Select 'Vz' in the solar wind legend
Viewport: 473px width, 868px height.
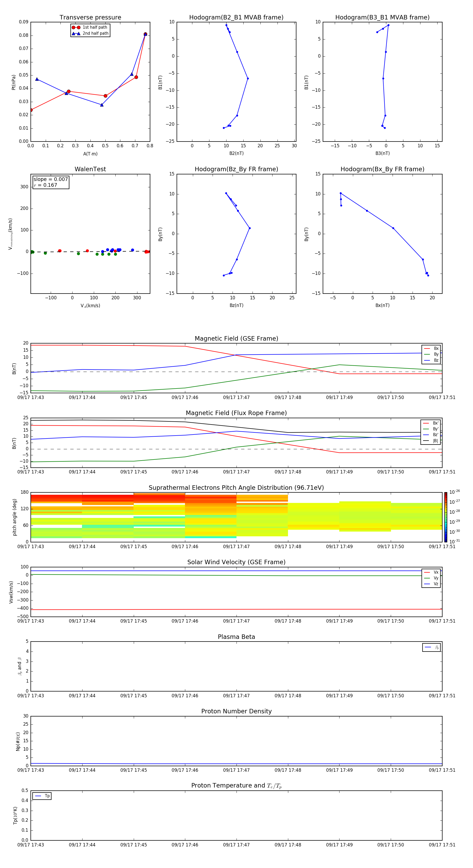431,584
